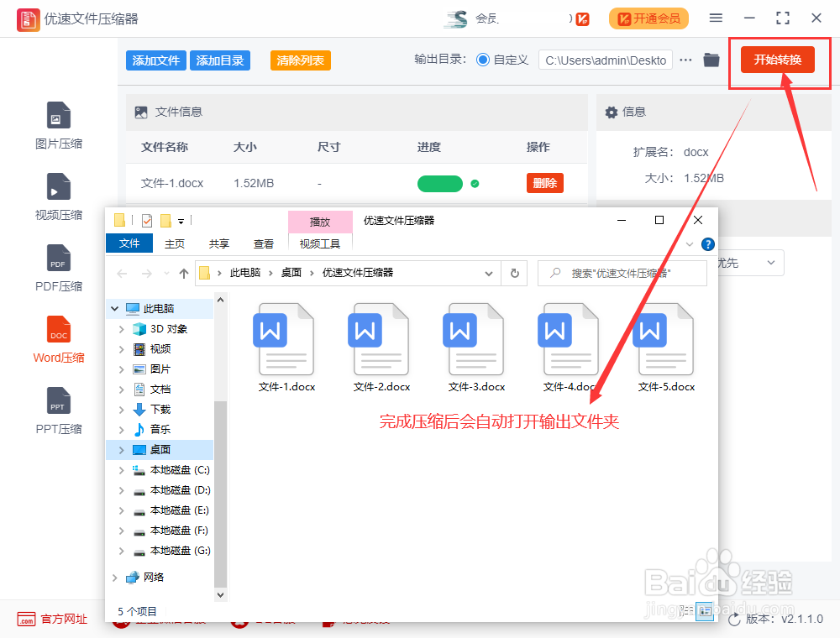Click the 优速文件压缩器 app logo icon

pyautogui.click(x=28, y=19)
